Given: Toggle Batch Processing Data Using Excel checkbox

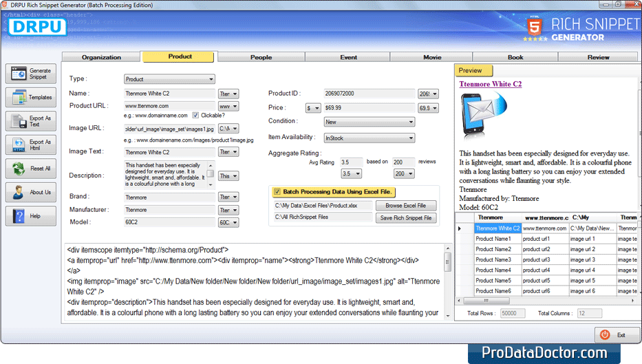Looking at the screenshot, I should (x=277, y=191).
